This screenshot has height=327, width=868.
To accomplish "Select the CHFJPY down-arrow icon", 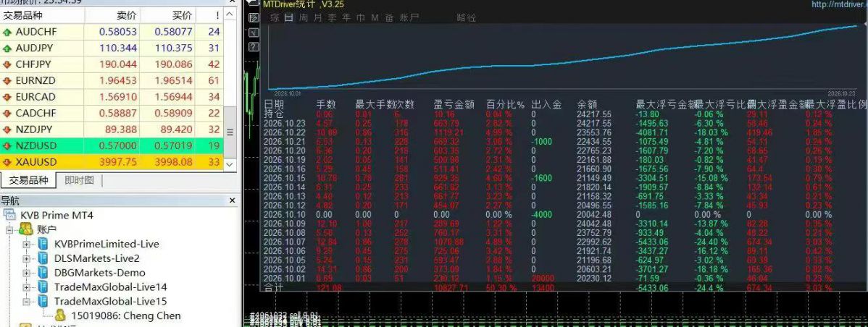I will click(x=7, y=64).
